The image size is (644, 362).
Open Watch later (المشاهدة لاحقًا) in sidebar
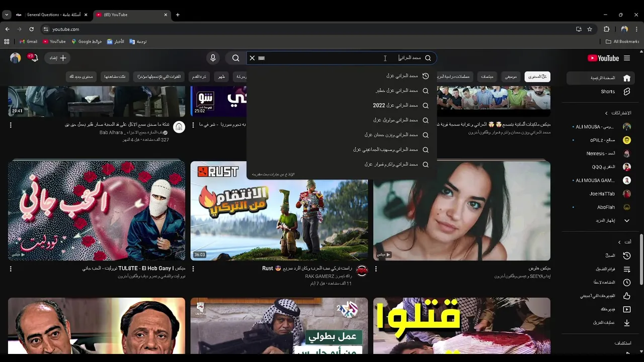(600, 283)
